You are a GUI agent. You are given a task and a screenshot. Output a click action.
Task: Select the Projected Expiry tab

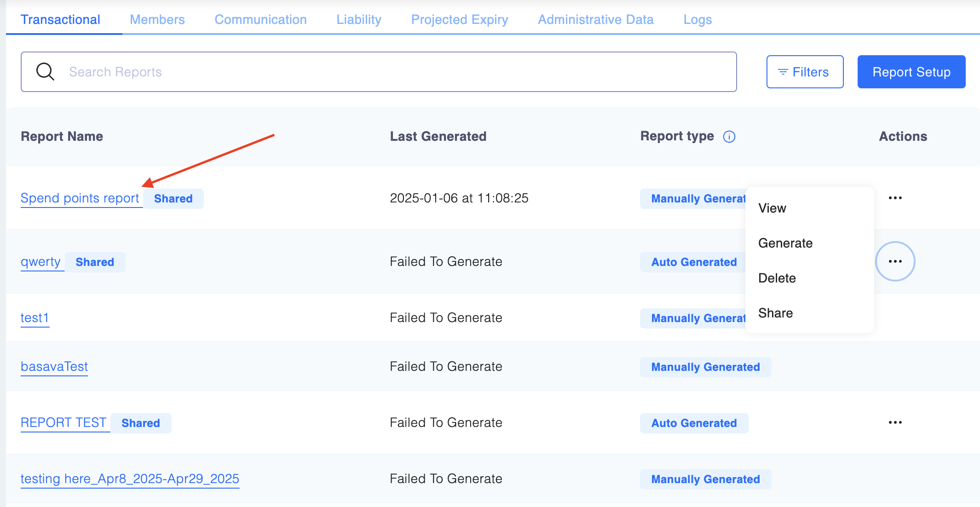coord(459,20)
